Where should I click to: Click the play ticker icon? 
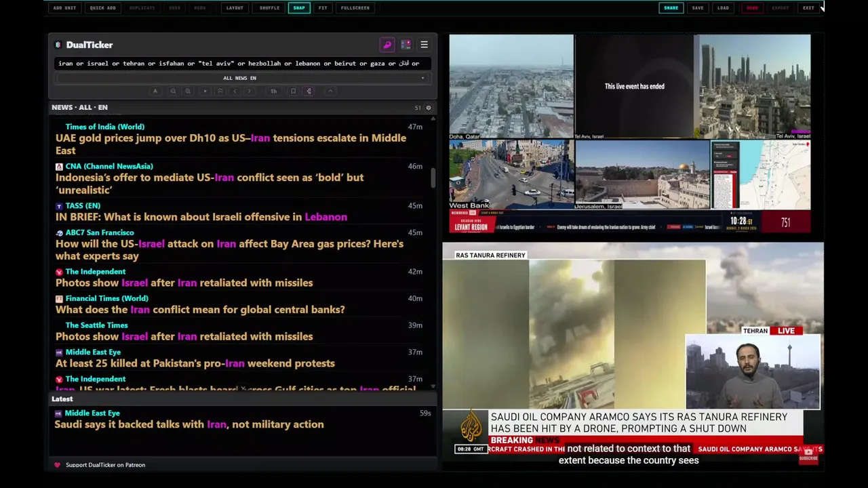[205, 91]
